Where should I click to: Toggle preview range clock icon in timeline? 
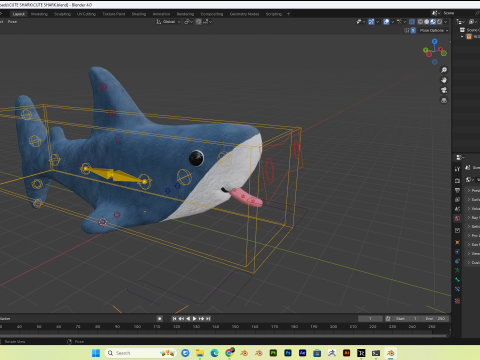click(388, 319)
